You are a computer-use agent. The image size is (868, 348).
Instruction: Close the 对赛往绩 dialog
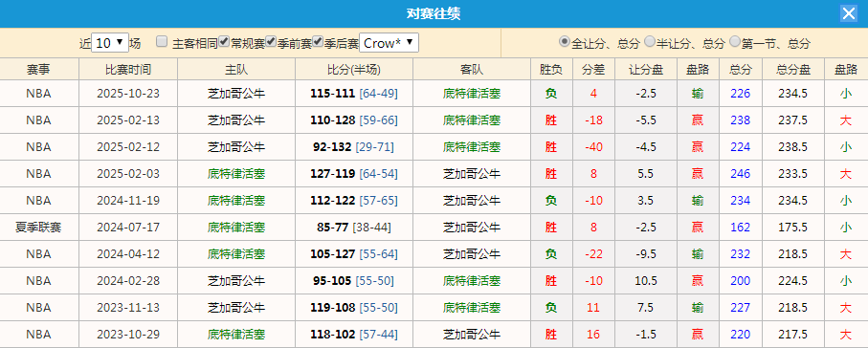pyautogui.click(x=848, y=13)
